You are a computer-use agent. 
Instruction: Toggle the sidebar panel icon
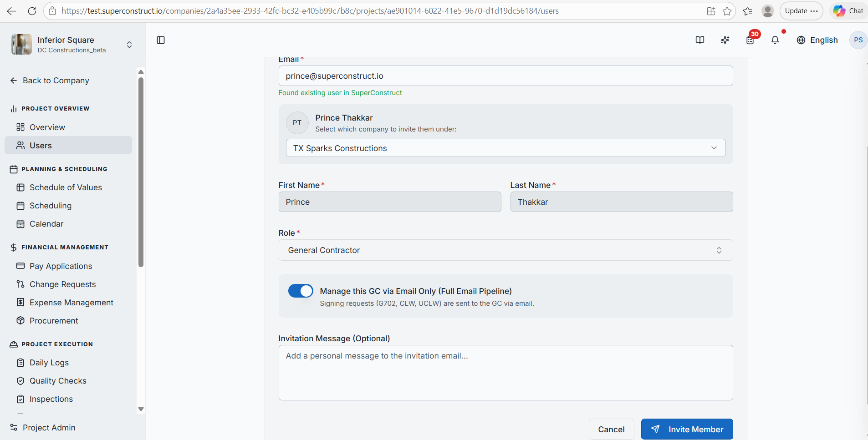pos(161,40)
